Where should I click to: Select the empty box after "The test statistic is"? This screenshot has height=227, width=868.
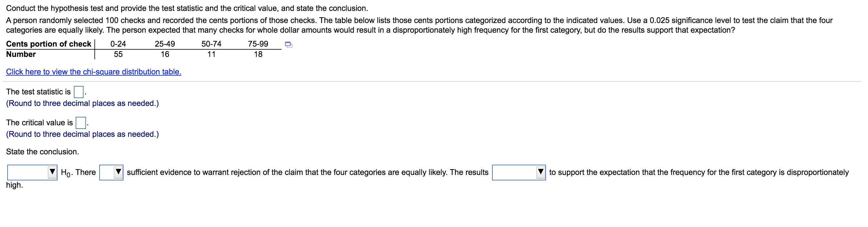click(x=78, y=92)
